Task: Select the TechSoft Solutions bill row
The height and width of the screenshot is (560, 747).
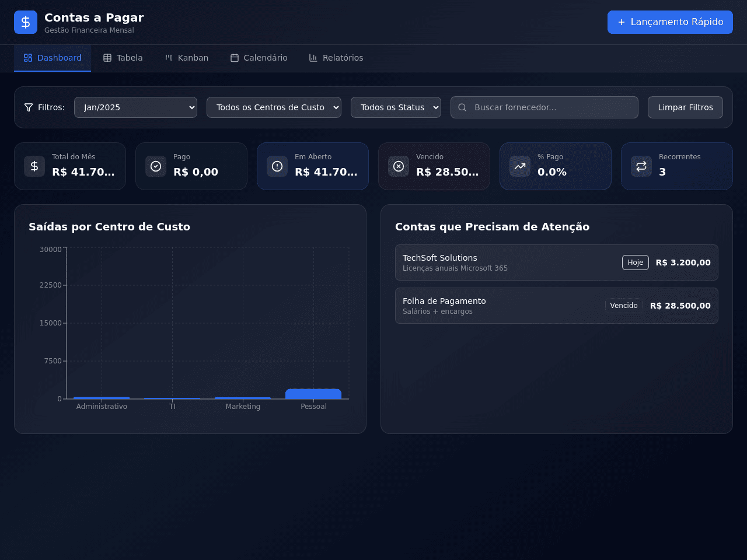Action: (557, 262)
